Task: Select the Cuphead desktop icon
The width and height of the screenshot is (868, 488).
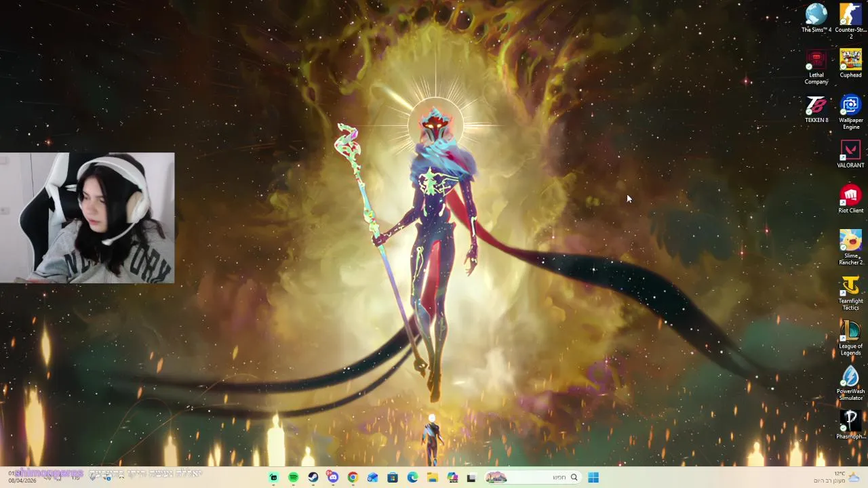Action: tap(850, 64)
